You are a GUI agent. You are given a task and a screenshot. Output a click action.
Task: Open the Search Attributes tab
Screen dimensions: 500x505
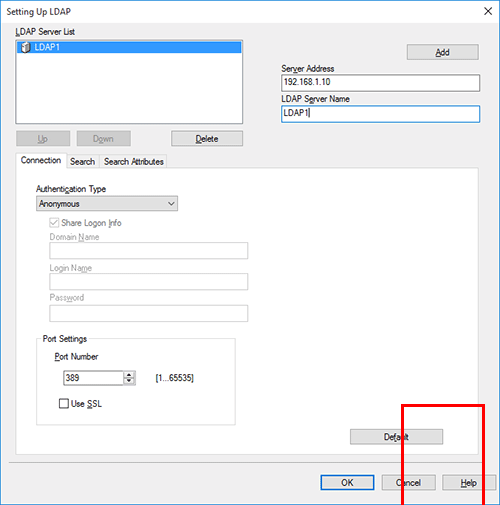point(133,162)
